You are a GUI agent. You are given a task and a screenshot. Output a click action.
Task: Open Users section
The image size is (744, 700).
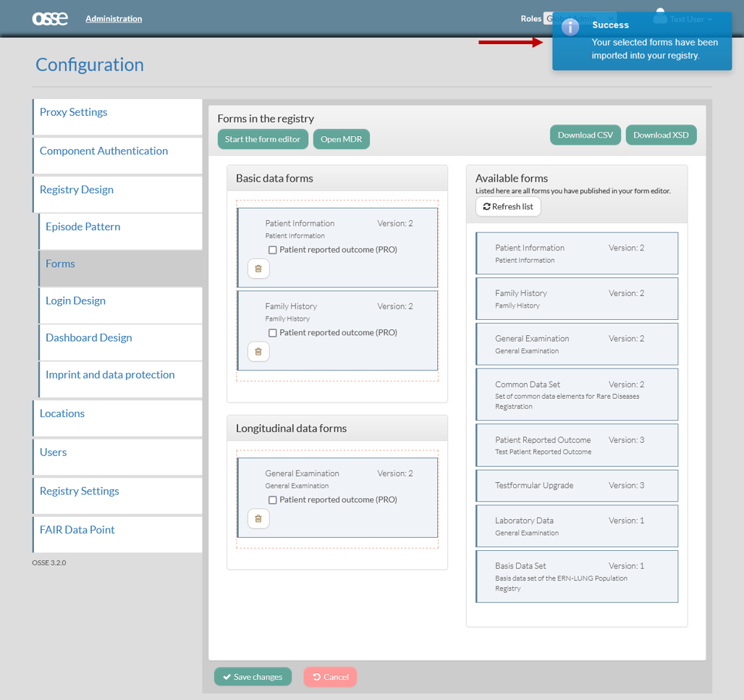click(117, 457)
